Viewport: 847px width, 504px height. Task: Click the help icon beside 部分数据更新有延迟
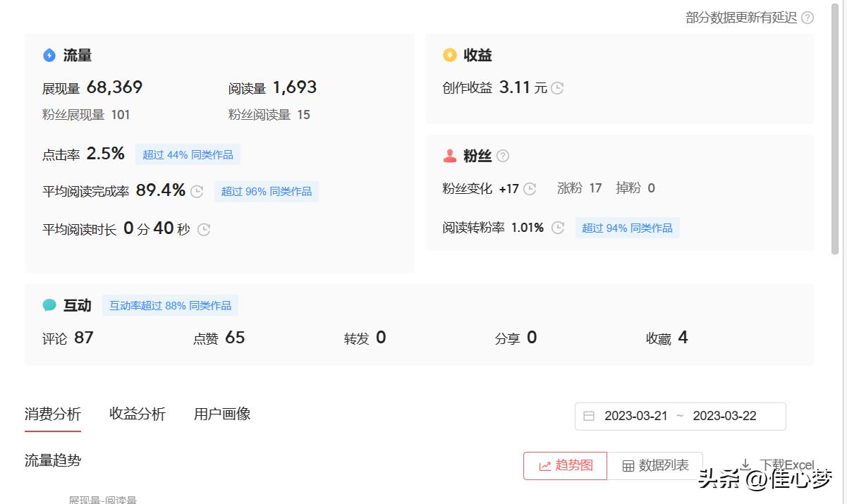[x=808, y=18]
